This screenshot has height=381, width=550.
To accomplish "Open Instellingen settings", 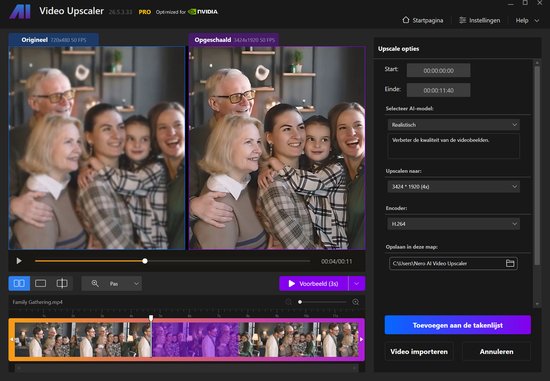I will point(479,20).
